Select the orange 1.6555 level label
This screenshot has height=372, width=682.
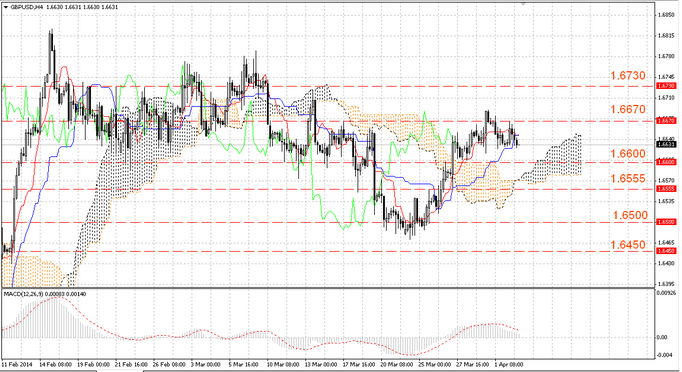628,178
